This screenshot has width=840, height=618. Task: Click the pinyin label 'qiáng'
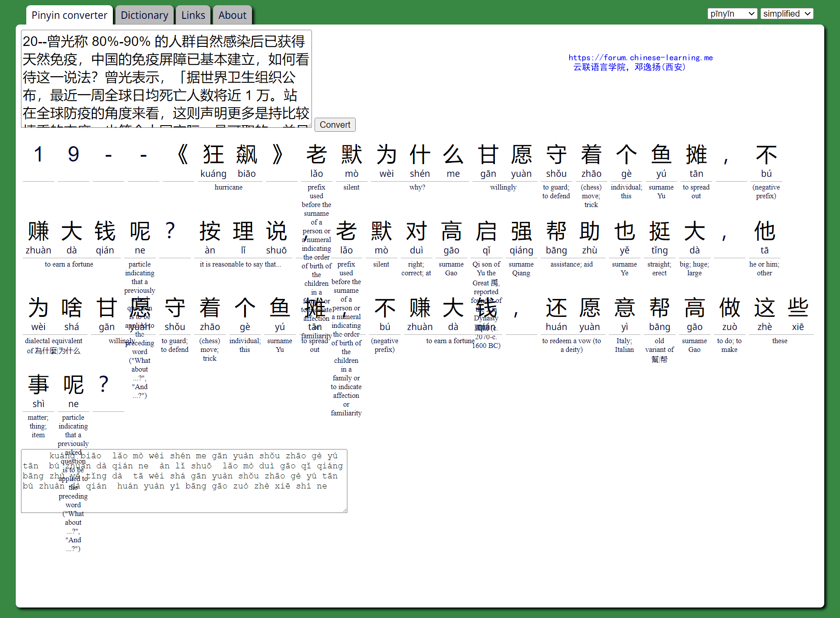click(x=521, y=250)
